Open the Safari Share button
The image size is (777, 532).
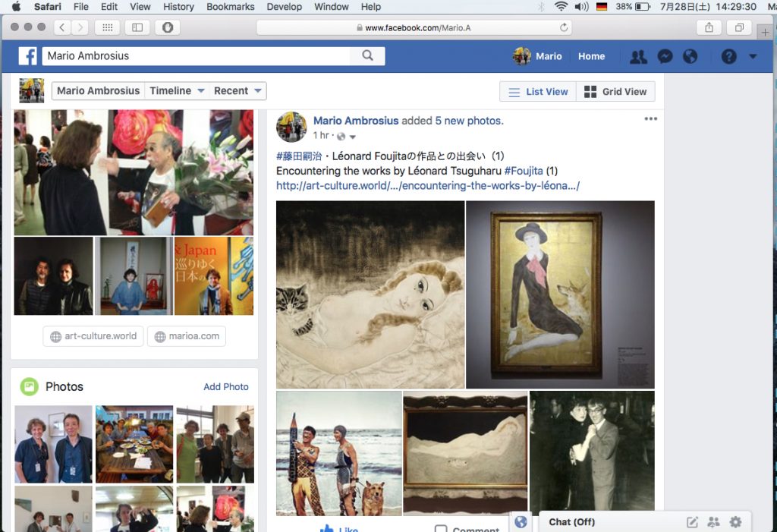(709, 27)
